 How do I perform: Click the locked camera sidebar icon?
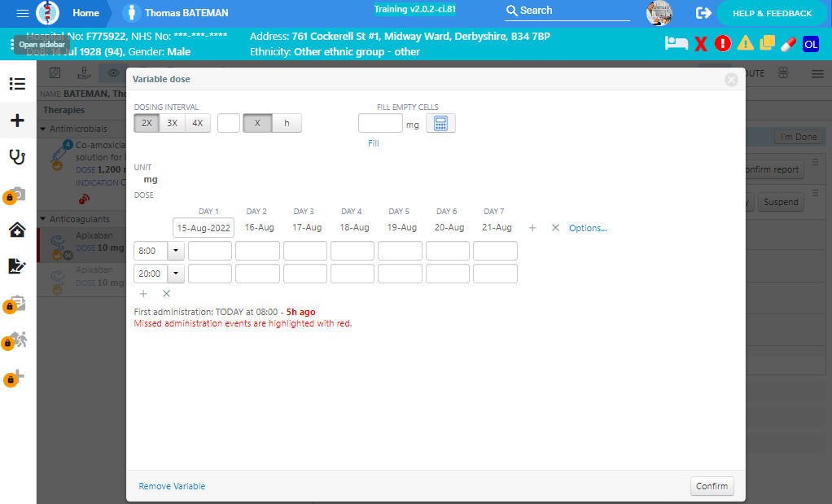[x=15, y=195]
